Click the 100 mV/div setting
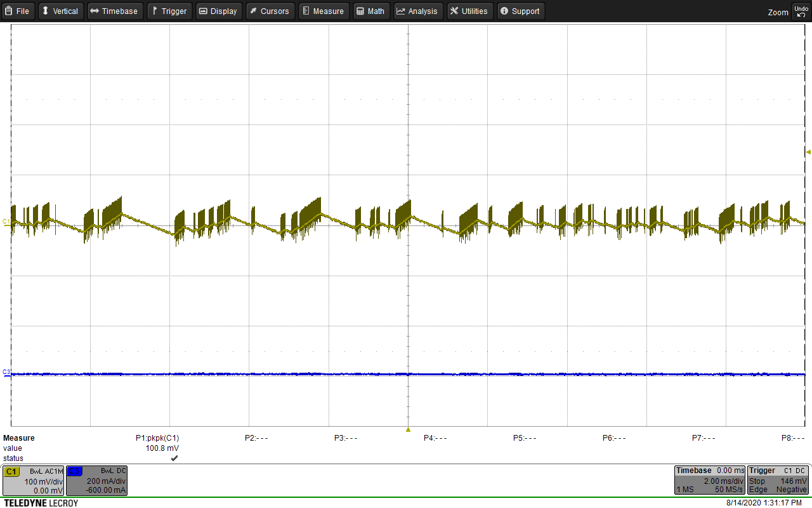Screen dimensions: 812x508 pos(44,482)
